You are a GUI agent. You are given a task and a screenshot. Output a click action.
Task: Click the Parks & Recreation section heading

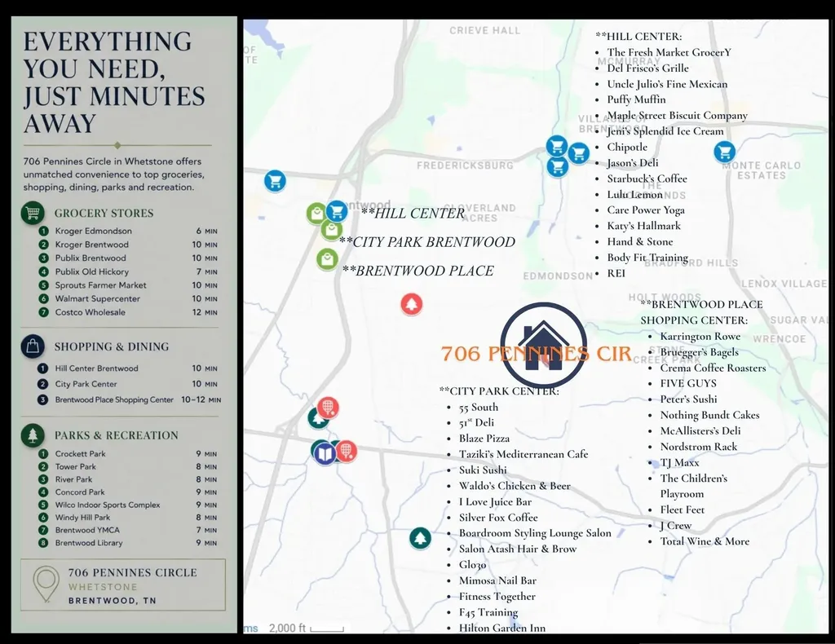click(x=116, y=435)
